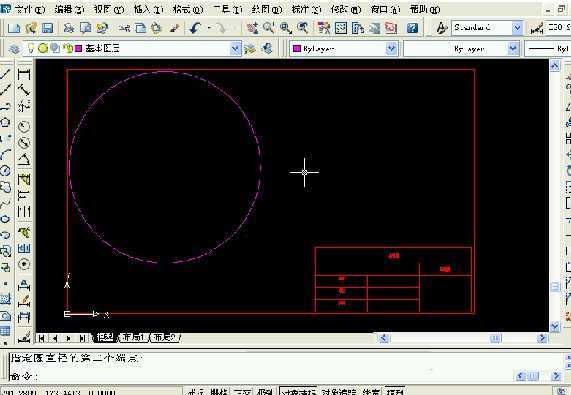
Task: Expand the layer list dropdown
Action: pos(236,48)
